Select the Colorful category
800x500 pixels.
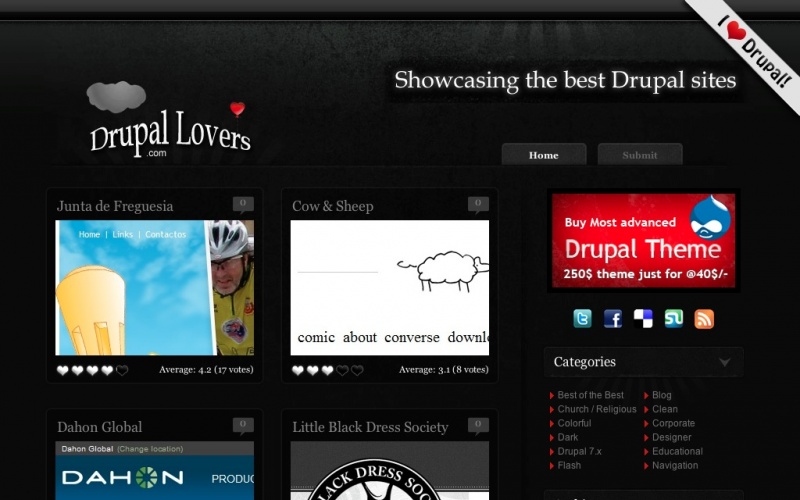574,423
